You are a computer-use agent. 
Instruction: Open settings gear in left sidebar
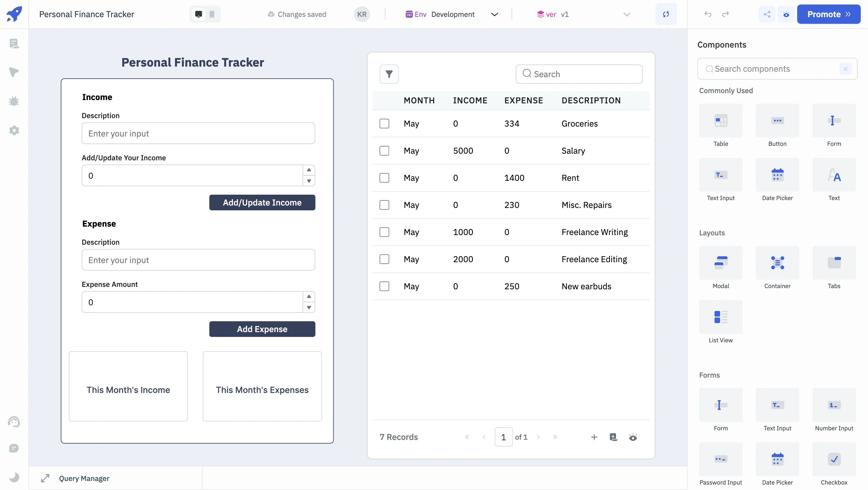pos(14,130)
